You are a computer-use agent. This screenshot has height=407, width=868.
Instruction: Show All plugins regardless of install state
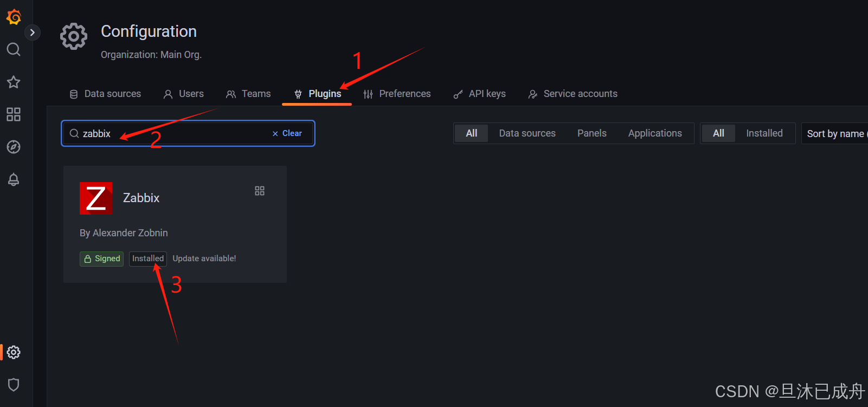718,133
